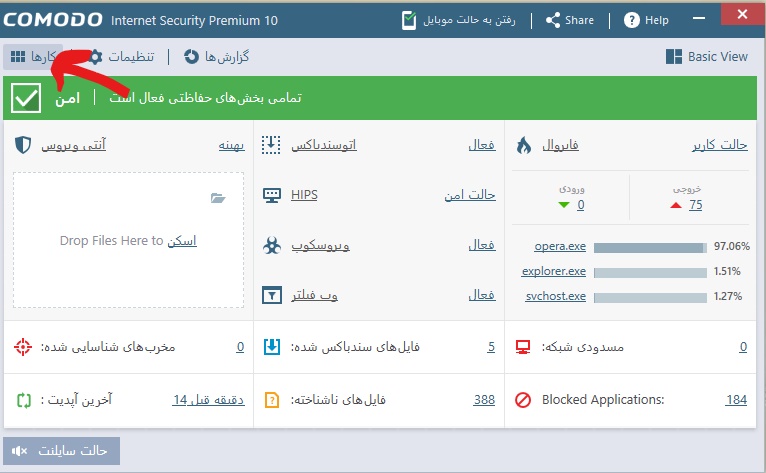Click the Help text button
The height and width of the screenshot is (473, 766).
point(657,21)
